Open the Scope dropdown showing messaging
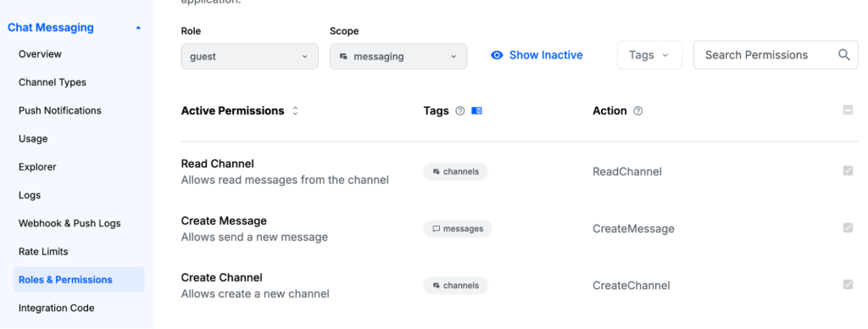The width and height of the screenshot is (868, 329). [398, 57]
